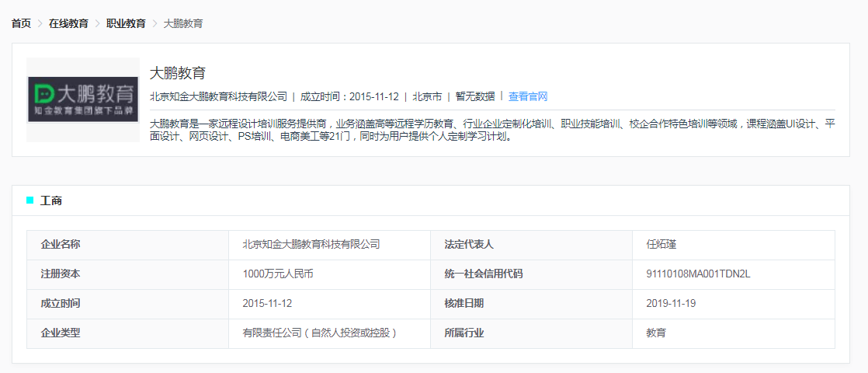This screenshot has width=868, height=373.
Task: Select 大鹏教育 breadcrumb text
Action: click(x=183, y=23)
